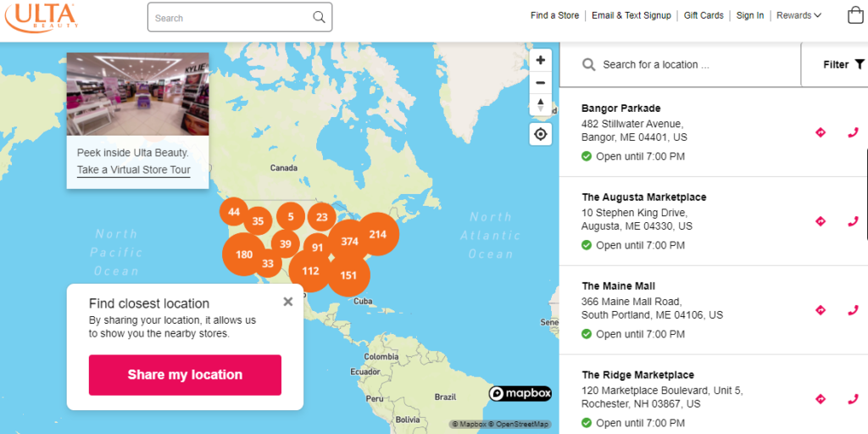Open the 151 stores map cluster
The height and width of the screenshot is (434, 868).
click(x=348, y=275)
